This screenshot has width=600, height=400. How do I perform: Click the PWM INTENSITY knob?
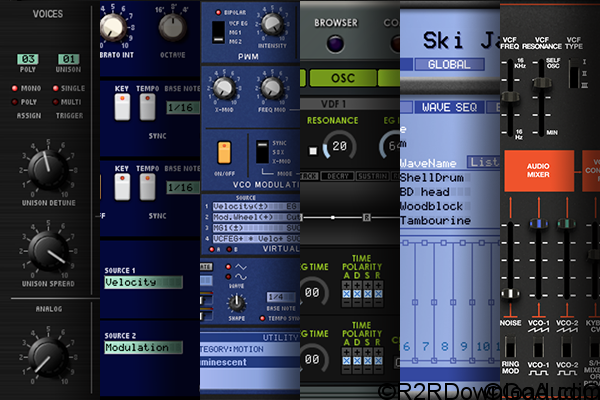272,24
